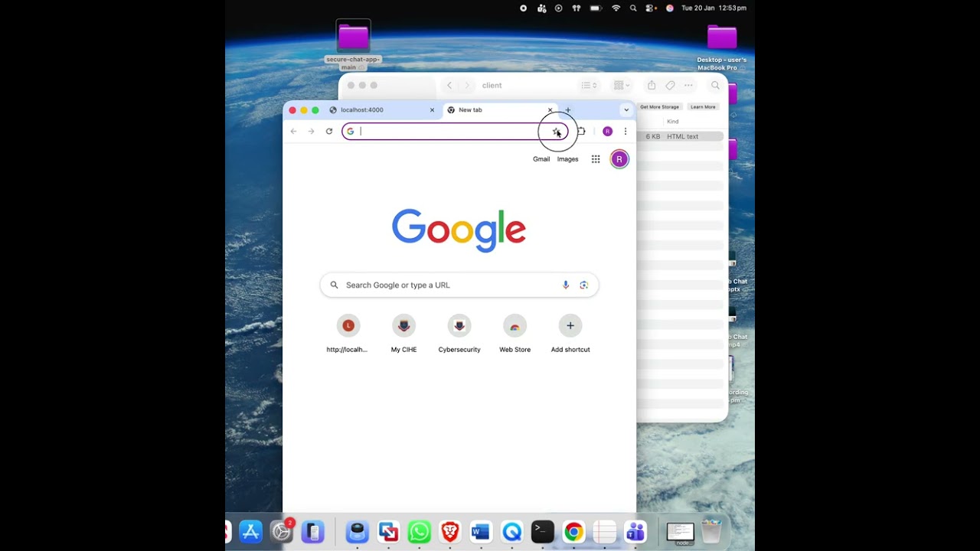
Task: Open the Finder more actions ellipsis
Action: (x=688, y=86)
